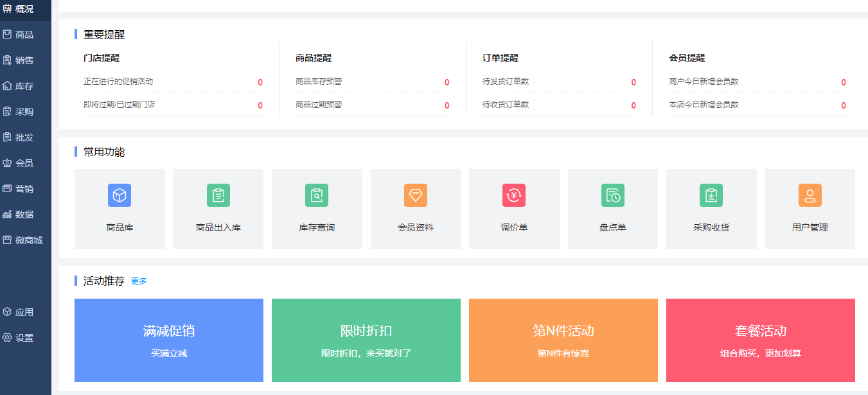Open the blue 满减促销 activity card
Viewport: 868px width, 395px height.
tap(169, 340)
